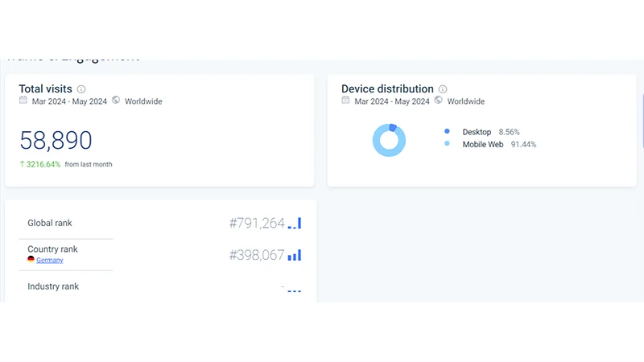Click the 58,890 total visits number
The image size is (644, 362).
point(56,141)
